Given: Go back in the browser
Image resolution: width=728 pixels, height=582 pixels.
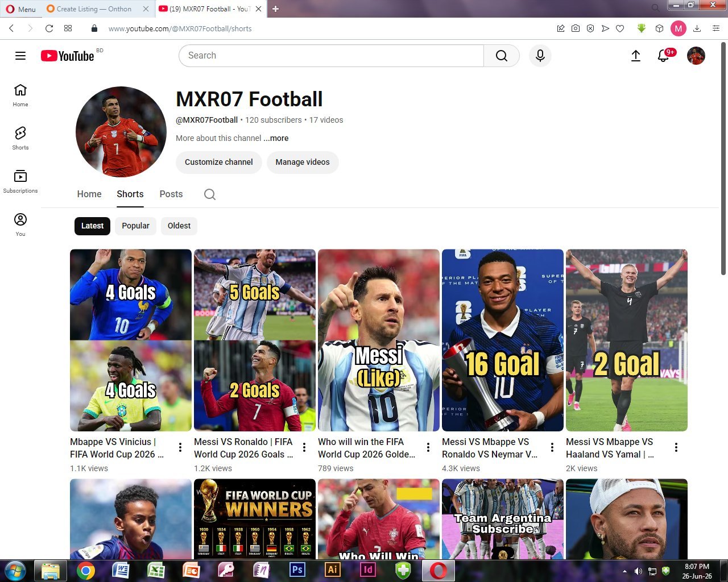Looking at the screenshot, I should (11, 28).
